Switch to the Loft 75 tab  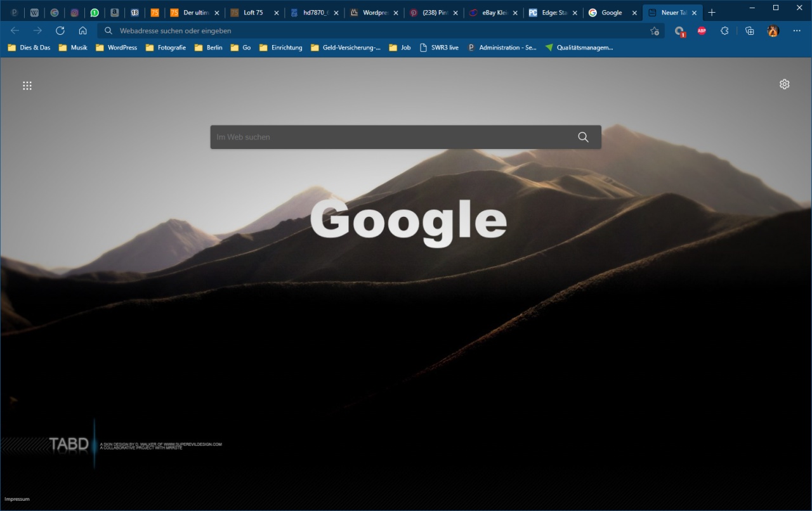pos(252,13)
